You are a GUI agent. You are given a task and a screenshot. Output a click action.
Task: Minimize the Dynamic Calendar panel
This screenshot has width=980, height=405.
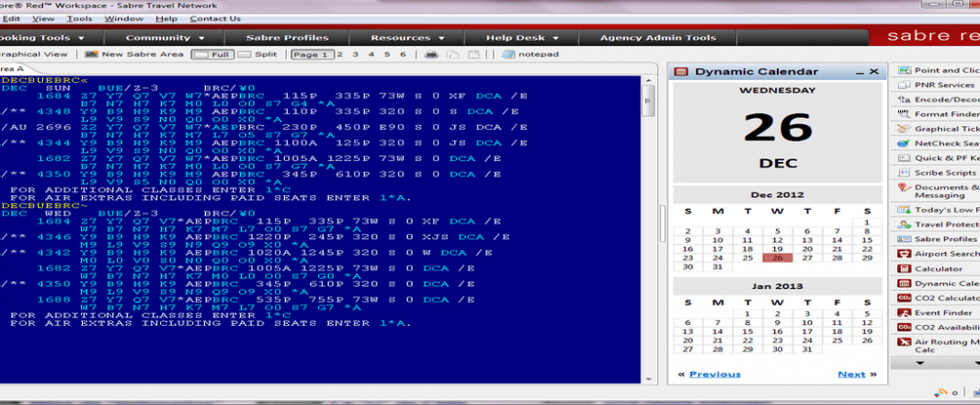(x=860, y=72)
